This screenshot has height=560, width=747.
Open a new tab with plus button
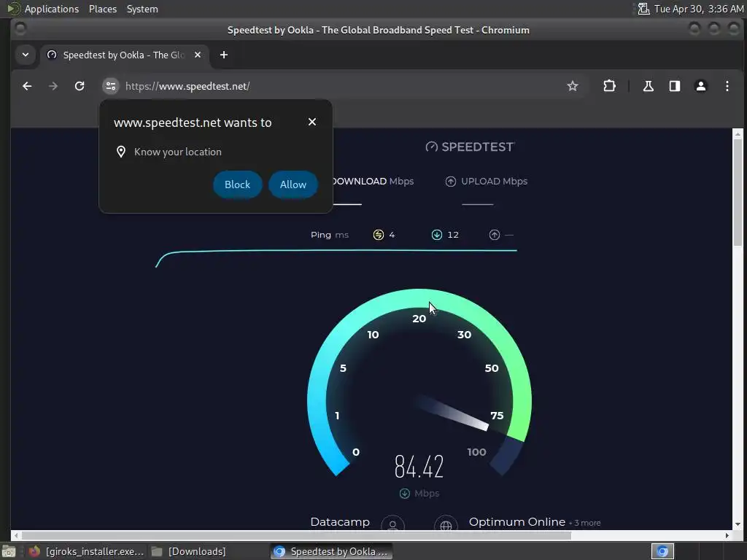click(223, 55)
